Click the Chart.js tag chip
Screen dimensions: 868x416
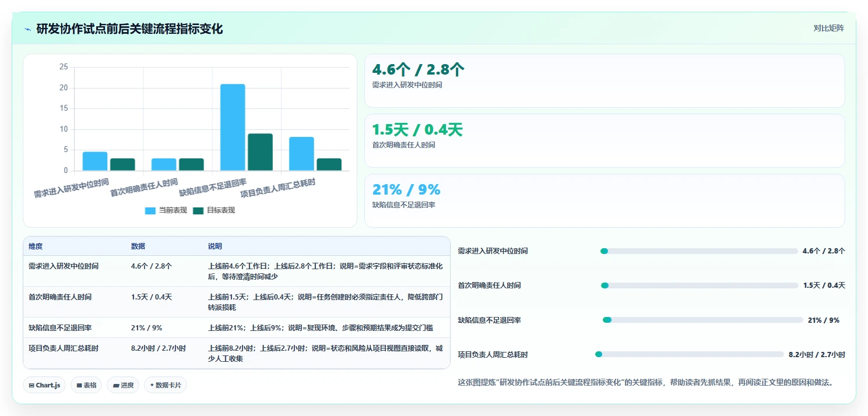tap(44, 385)
